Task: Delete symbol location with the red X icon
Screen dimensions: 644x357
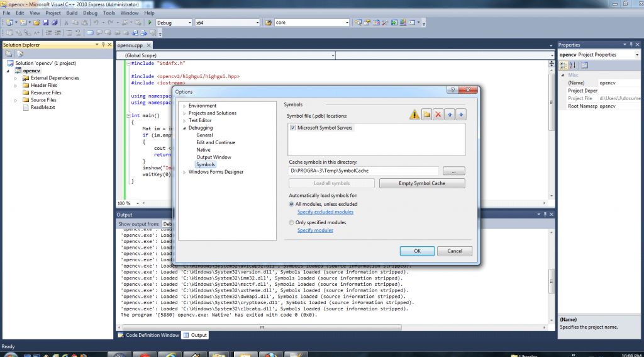Action: [438, 115]
